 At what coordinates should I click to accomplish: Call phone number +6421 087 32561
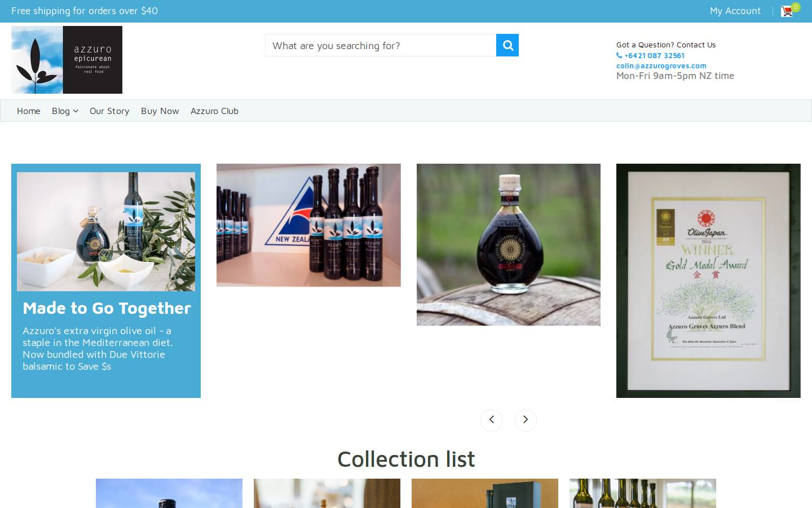click(651, 55)
